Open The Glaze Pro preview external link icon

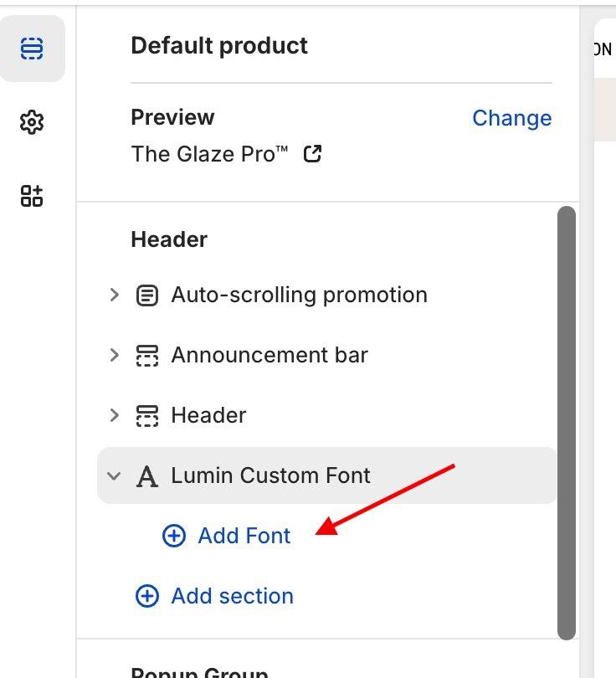click(x=312, y=154)
